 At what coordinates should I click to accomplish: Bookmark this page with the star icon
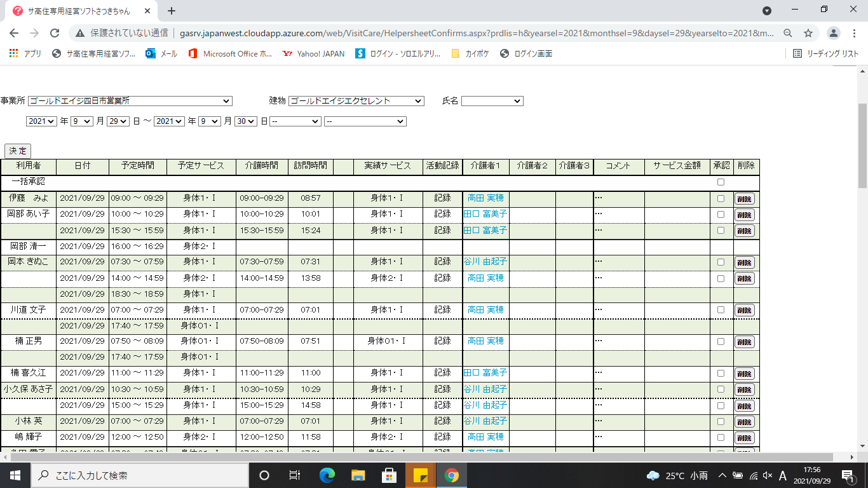(808, 33)
